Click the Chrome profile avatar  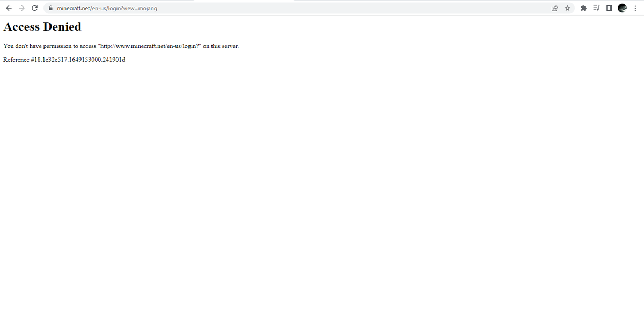pyautogui.click(x=623, y=8)
